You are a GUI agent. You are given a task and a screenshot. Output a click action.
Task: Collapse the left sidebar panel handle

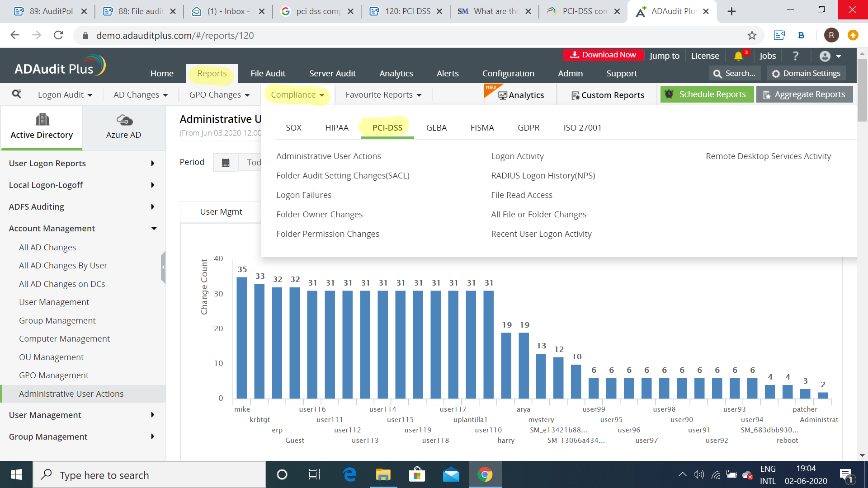click(x=163, y=267)
